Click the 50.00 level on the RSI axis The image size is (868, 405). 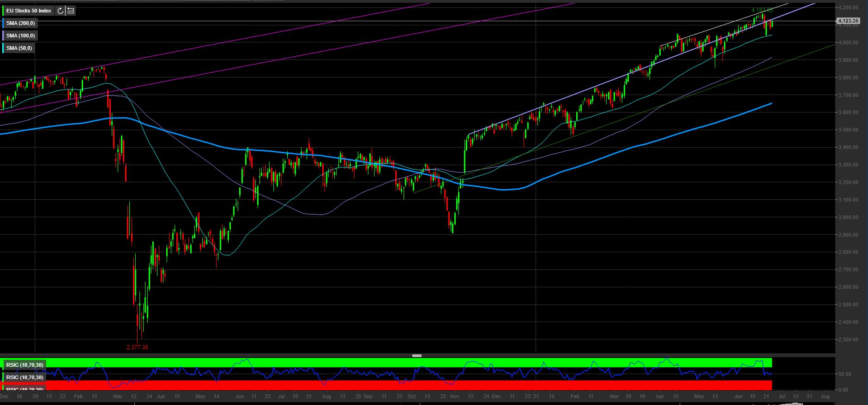pyautogui.click(x=845, y=374)
